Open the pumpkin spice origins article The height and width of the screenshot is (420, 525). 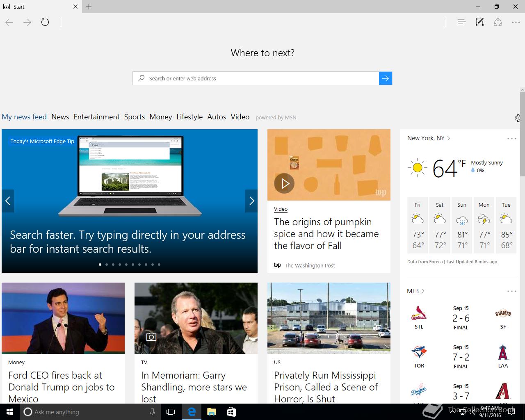326,234
